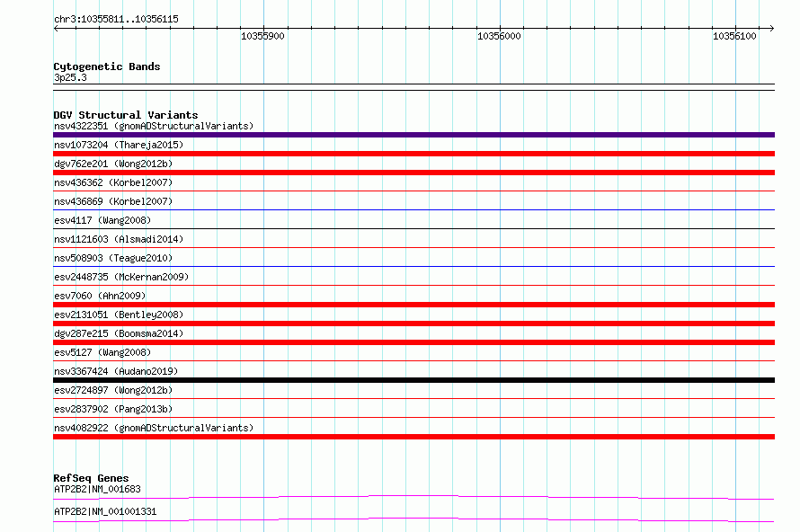Open variant nsv1073204 (Thareja2015)
This screenshot has height=532, width=800.
(x=119, y=145)
